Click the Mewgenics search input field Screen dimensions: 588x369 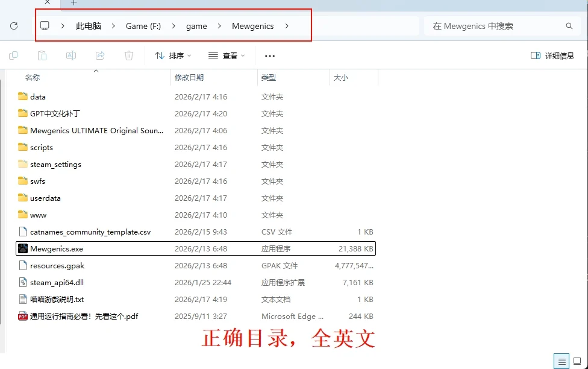(x=494, y=26)
